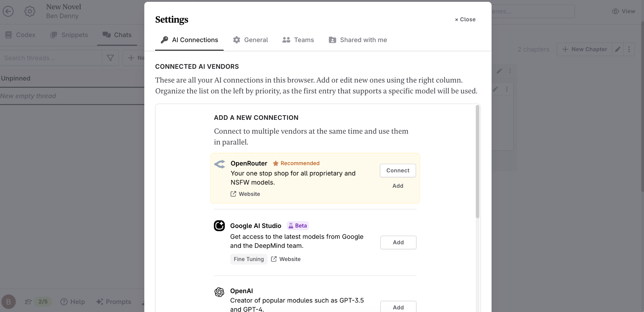
Task: Click the Fine Tuning tag
Action: coord(249,259)
